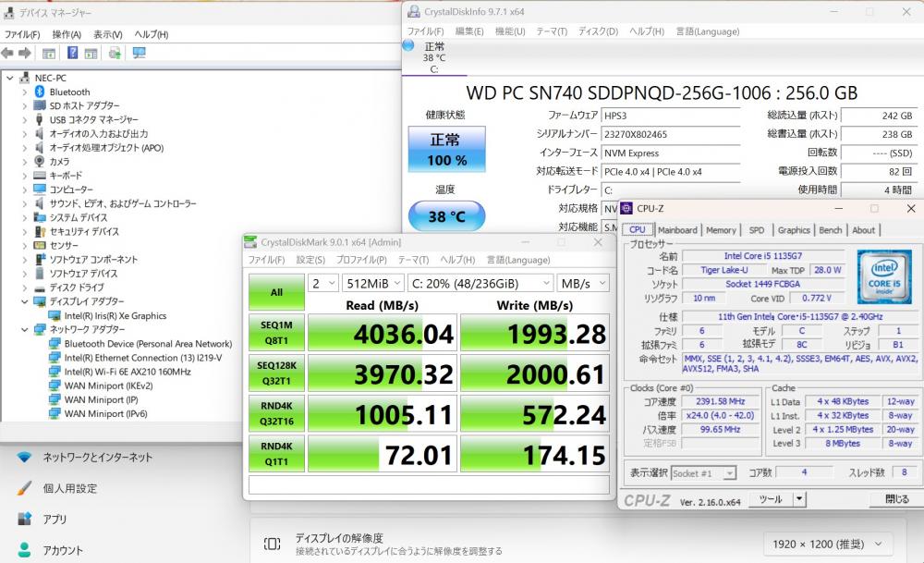The height and width of the screenshot is (563, 924).
Task: Click the Intel(R) Iris(R) Xe Graphics adapter icon
Action: (55, 315)
